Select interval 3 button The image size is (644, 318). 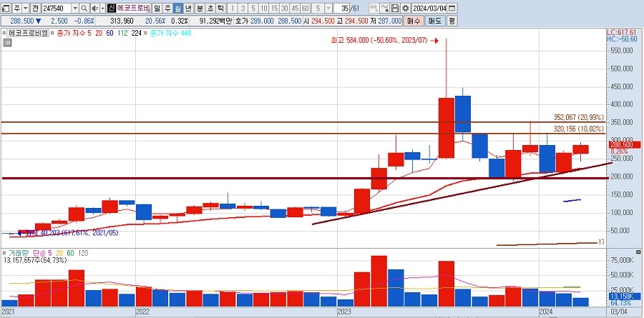[x=243, y=8]
